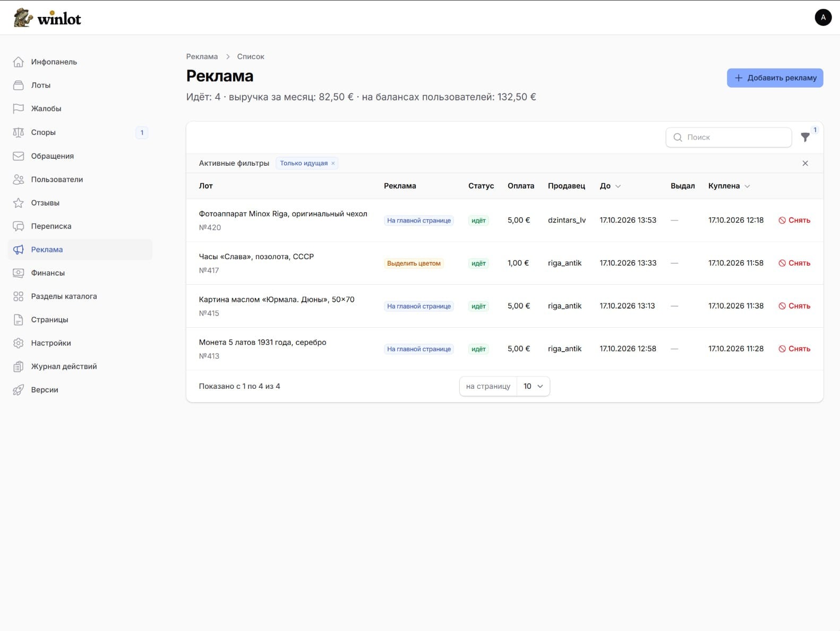Click the Реклама megaphone icon
Viewport: 840px width, 631px height.
click(x=18, y=249)
